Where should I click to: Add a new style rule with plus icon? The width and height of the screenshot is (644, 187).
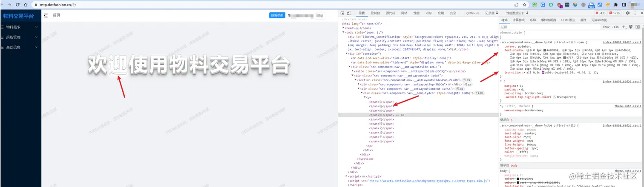pos(624,27)
